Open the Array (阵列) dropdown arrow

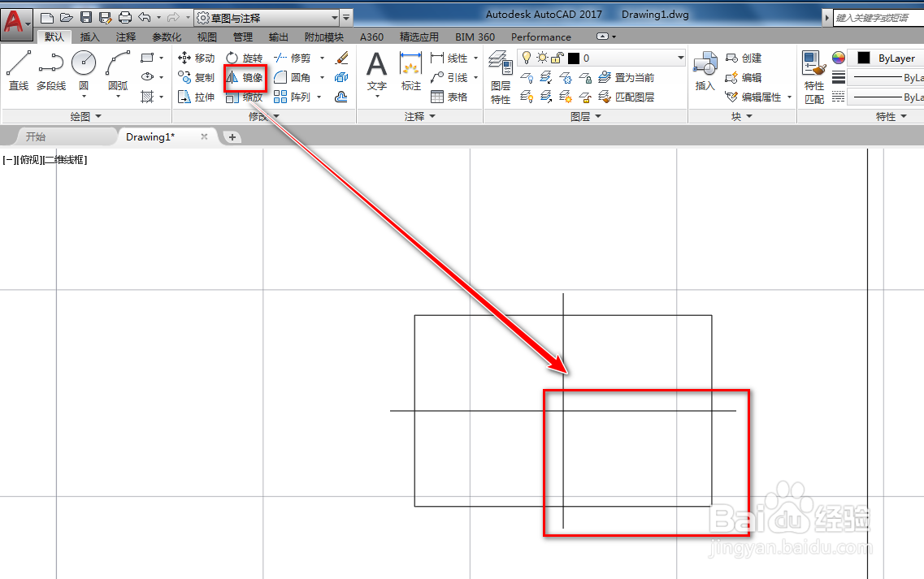[319, 97]
